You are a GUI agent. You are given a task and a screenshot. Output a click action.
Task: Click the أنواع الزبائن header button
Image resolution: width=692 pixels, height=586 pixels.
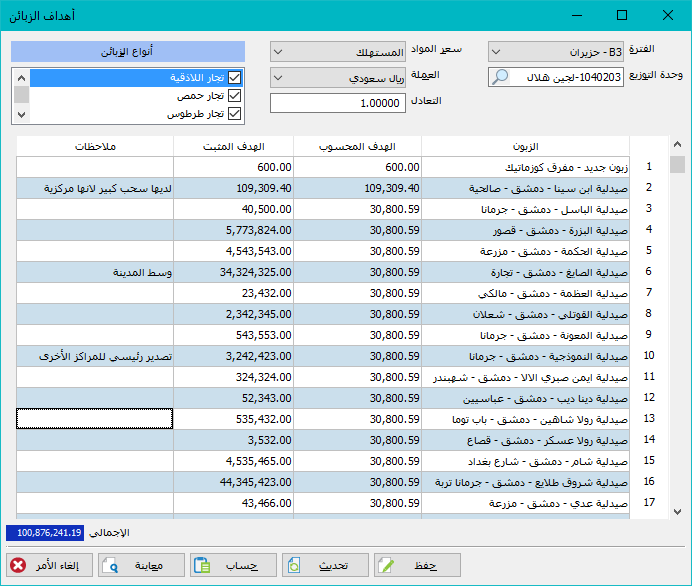pos(128,52)
